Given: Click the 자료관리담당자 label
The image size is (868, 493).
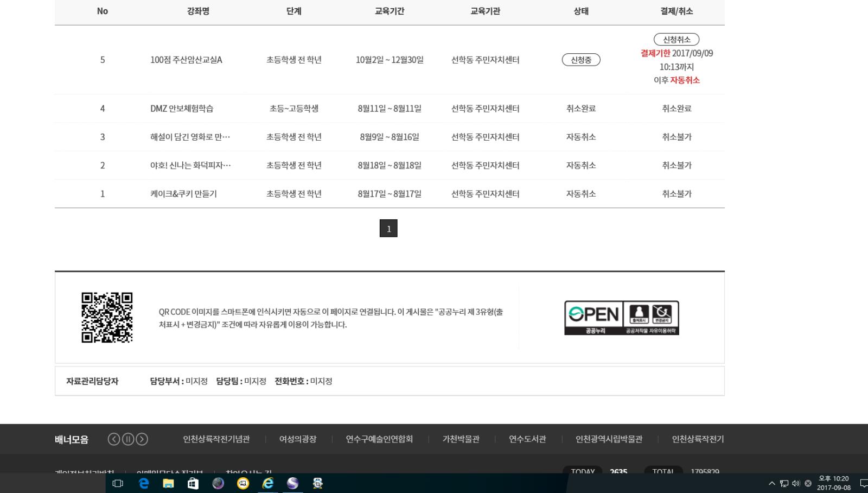Looking at the screenshot, I should click(92, 381).
